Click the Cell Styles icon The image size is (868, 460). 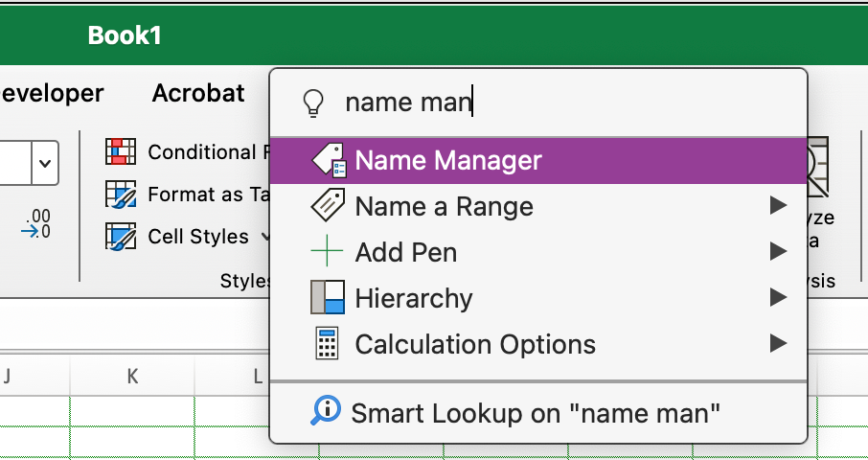tap(121, 237)
